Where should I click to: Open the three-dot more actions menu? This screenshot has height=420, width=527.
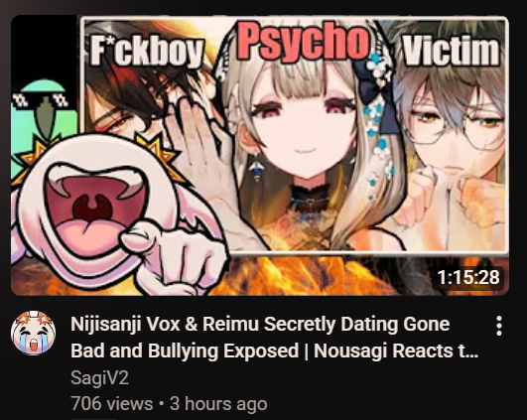pos(499,326)
